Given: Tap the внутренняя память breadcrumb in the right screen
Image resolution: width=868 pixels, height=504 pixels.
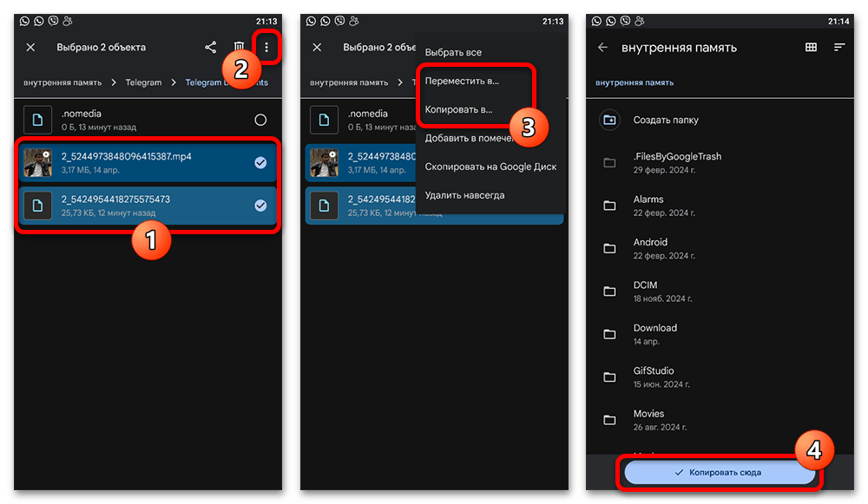Looking at the screenshot, I should pos(635,82).
